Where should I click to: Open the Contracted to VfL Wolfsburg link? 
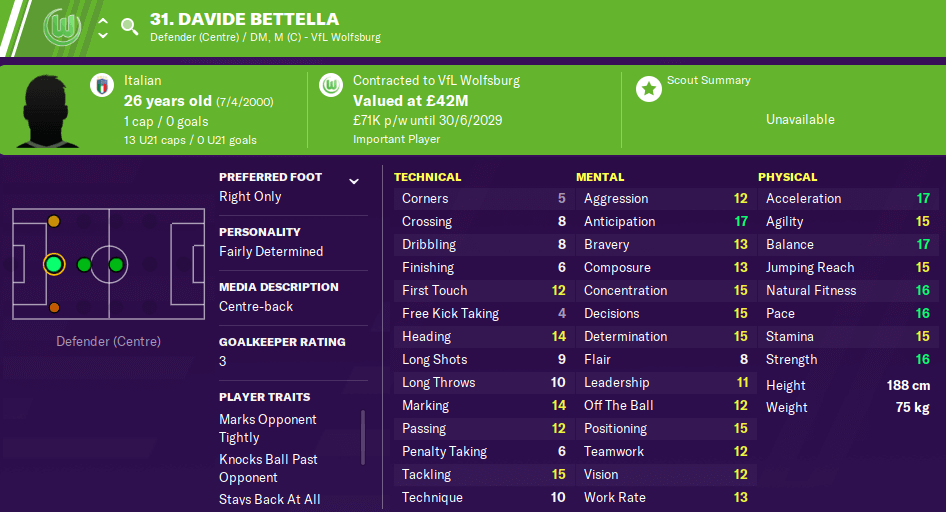(436, 80)
